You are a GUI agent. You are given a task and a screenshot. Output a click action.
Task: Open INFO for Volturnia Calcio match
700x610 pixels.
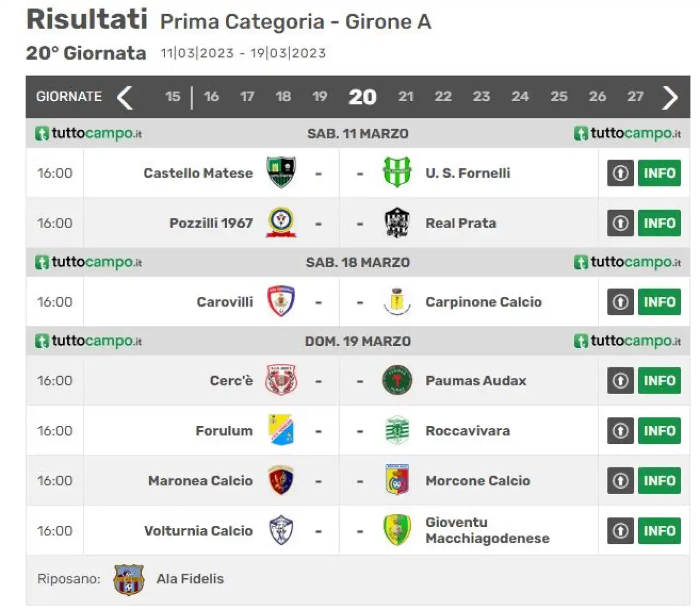click(660, 531)
